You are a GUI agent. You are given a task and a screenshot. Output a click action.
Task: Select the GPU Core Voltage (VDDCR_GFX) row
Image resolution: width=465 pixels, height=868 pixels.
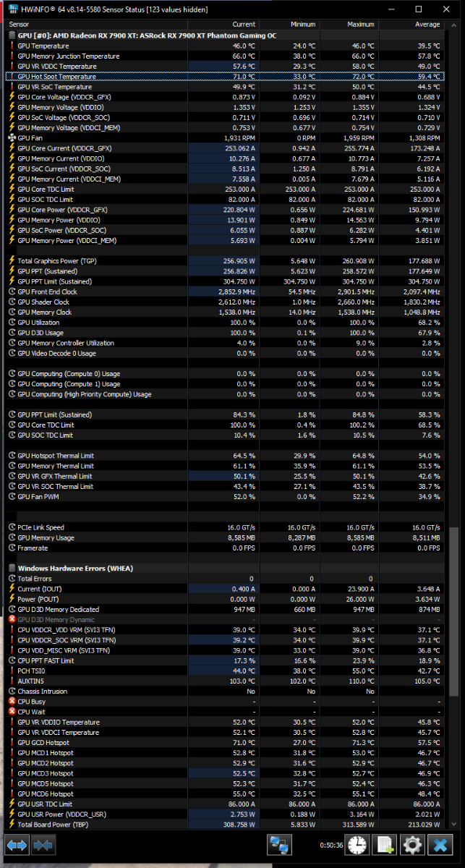click(x=226, y=97)
